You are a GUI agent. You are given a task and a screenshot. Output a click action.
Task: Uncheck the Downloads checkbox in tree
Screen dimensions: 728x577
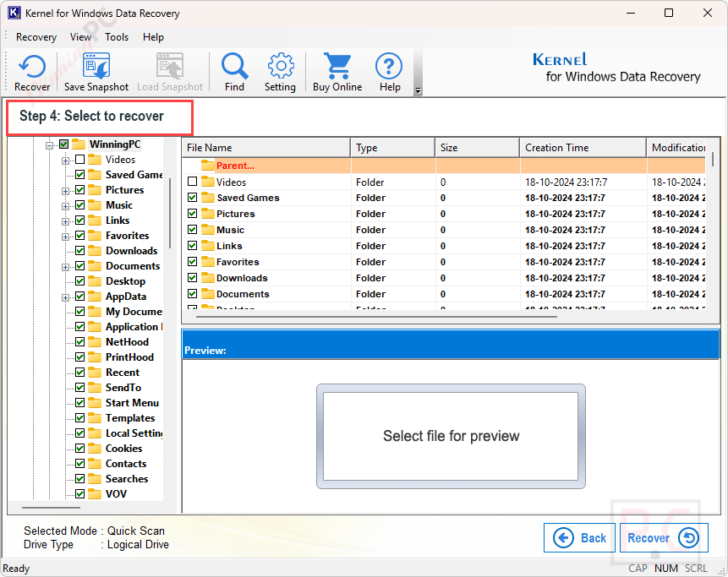pos(79,250)
